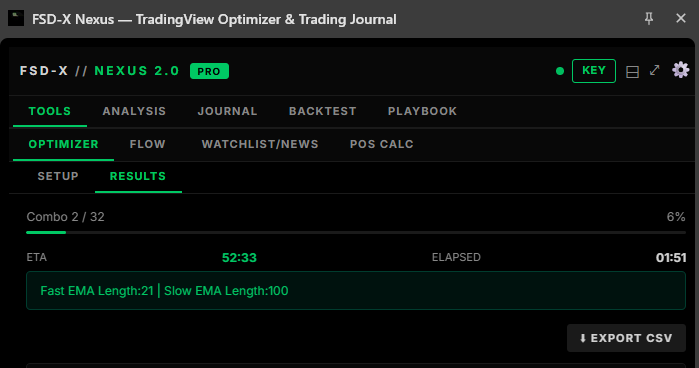Toggle the split layout icon
This screenshot has width=699, height=368.
tap(632, 71)
